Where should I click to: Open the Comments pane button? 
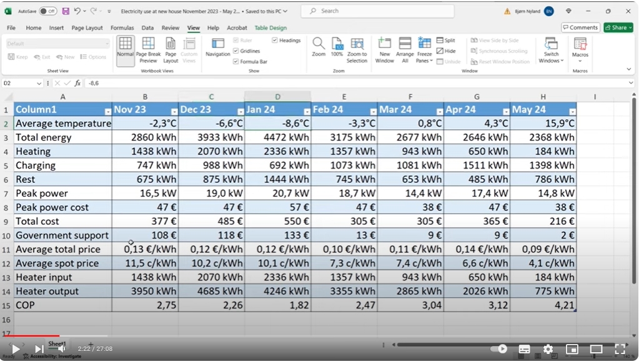(580, 27)
